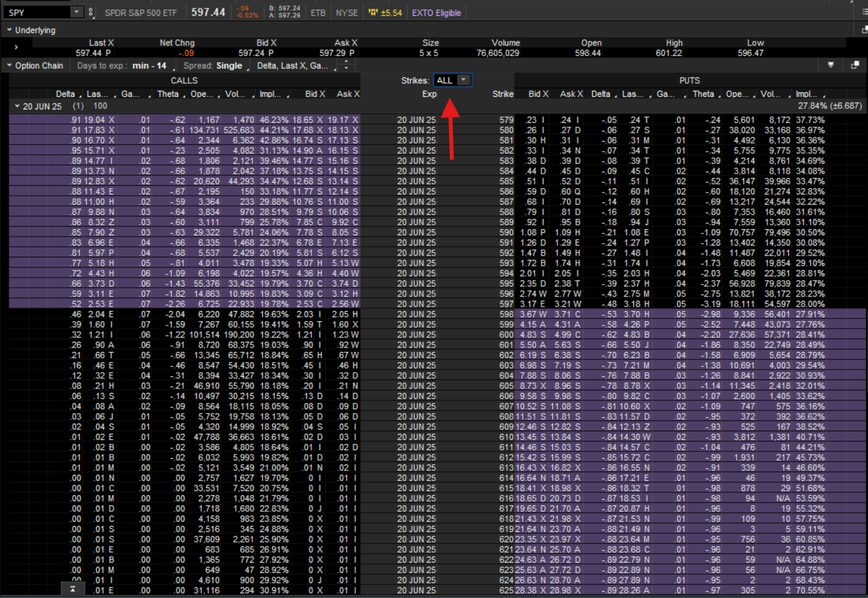The image size is (868, 598).
Task: Click the Underlying Low value 596.47
Action: tap(750, 53)
